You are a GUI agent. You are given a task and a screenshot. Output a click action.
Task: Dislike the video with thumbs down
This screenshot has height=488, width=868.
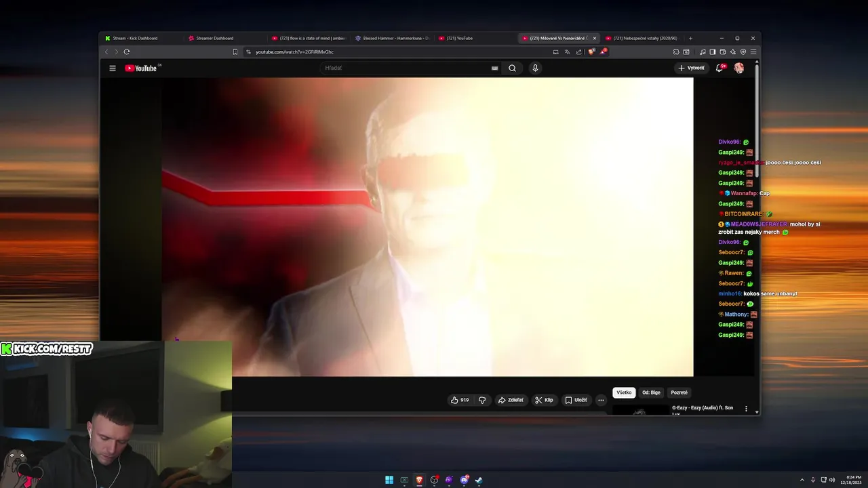482,400
